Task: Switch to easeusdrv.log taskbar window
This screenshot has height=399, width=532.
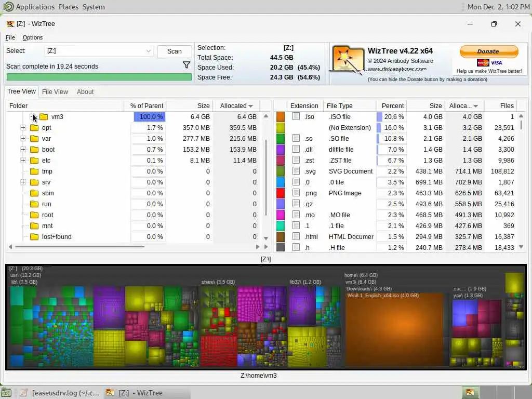Action: (x=60, y=393)
